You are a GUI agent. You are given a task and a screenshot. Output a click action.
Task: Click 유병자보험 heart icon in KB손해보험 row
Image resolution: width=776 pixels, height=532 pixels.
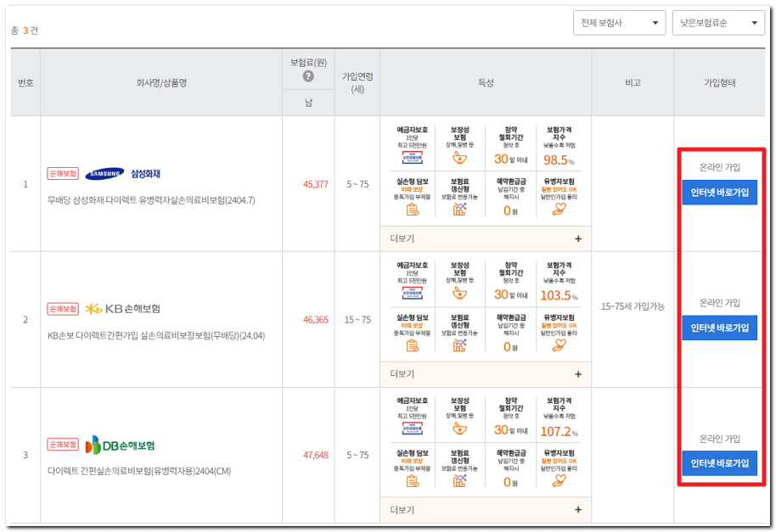click(x=559, y=345)
